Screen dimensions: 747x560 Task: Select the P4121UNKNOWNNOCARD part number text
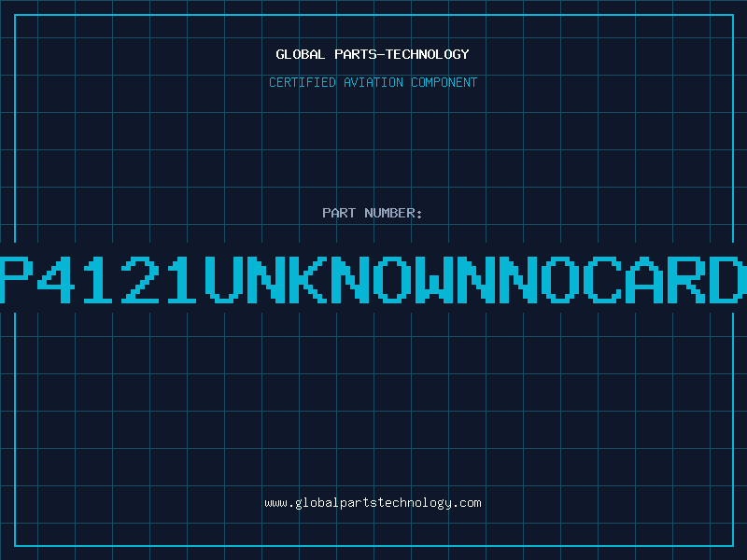coord(373,279)
